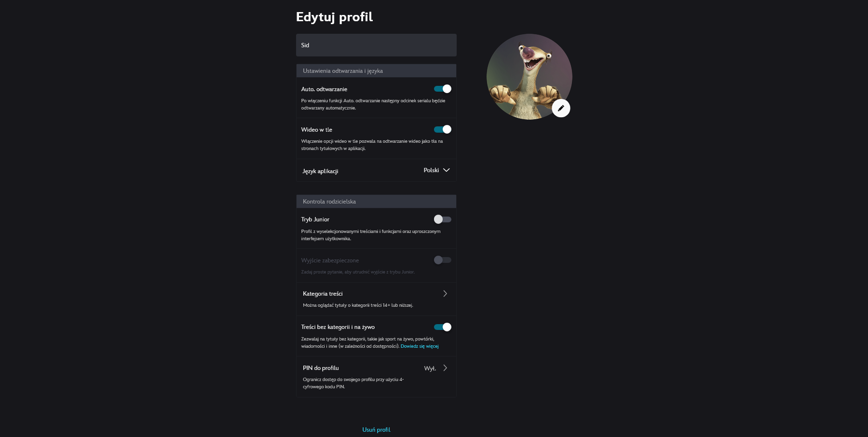Click the Wył. PIN status label
This screenshot has height=437, width=868.
tap(430, 369)
